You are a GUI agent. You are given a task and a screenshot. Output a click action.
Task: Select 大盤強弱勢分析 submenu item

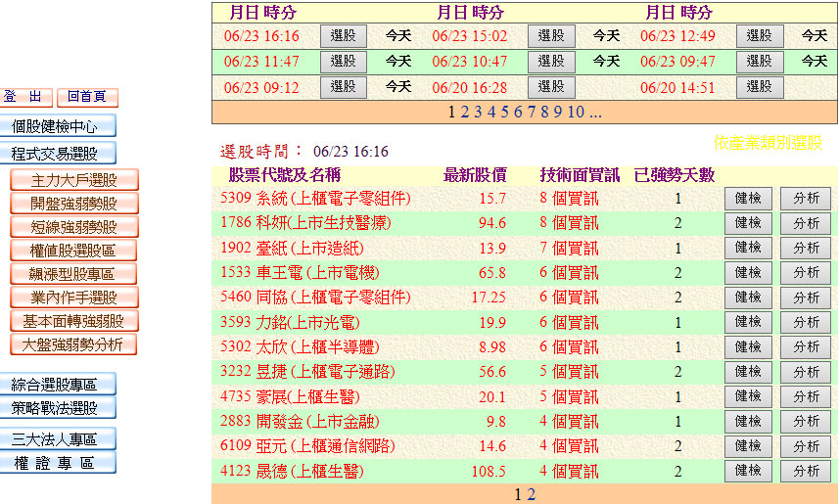(73, 344)
